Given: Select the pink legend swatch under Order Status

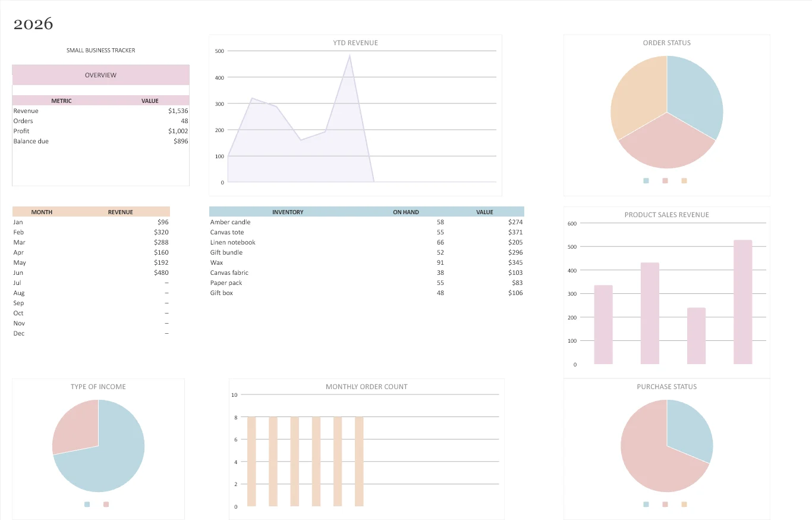Looking at the screenshot, I should (665, 180).
